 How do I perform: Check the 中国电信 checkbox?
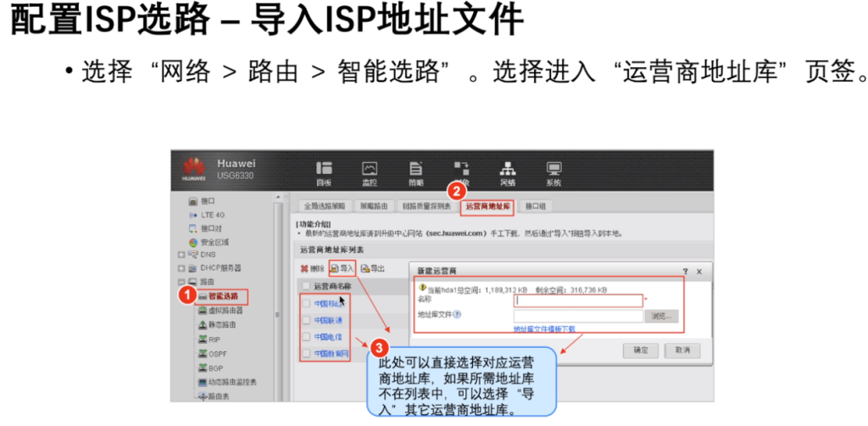coord(306,337)
